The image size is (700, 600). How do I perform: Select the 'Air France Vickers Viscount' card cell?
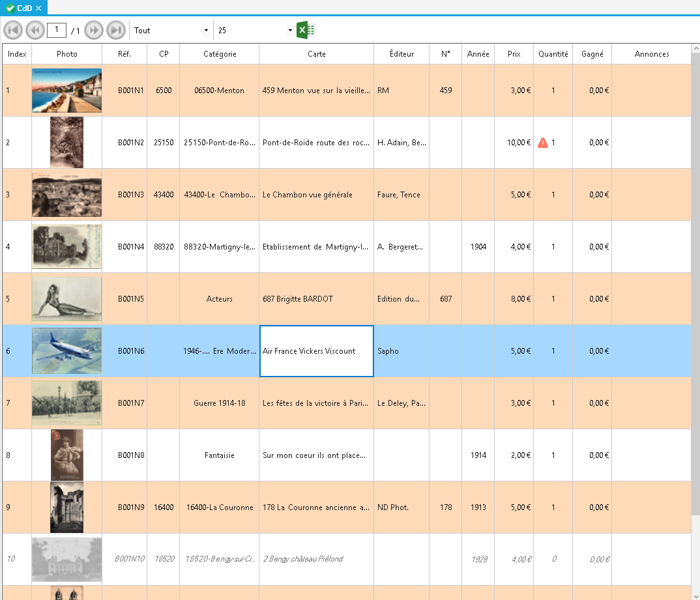click(x=316, y=351)
